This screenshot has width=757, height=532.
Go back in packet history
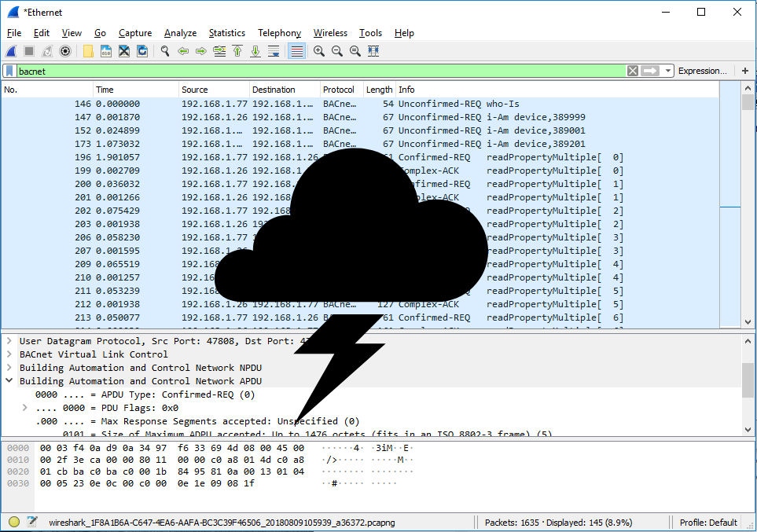(183, 51)
